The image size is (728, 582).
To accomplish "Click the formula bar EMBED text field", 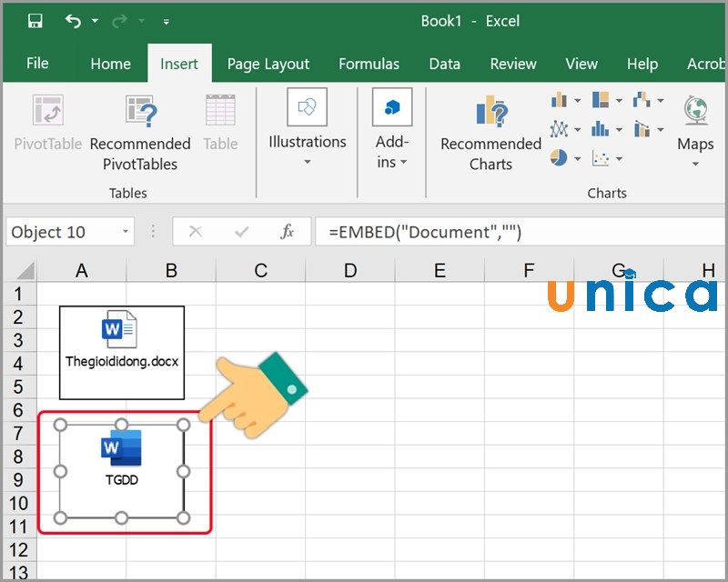I will click(510, 233).
